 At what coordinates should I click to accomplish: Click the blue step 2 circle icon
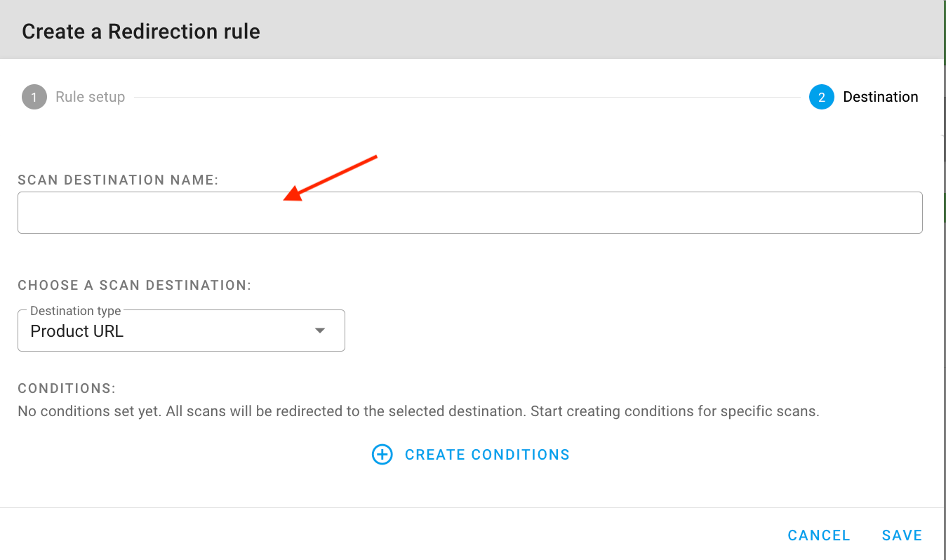coord(821,97)
